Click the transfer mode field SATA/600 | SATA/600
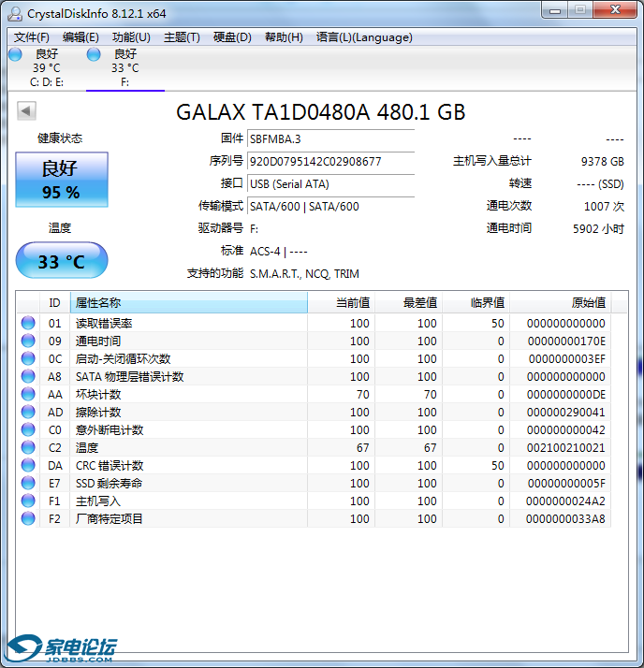Viewport: 644px width, 668px height. [x=330, y=206]
